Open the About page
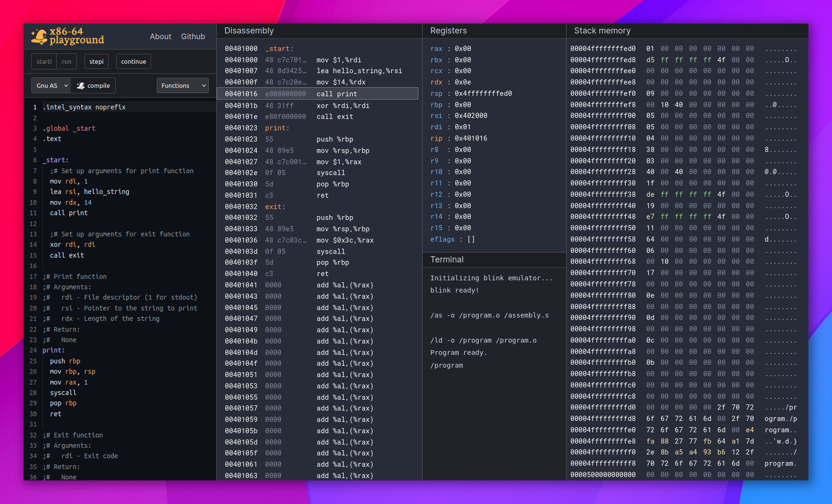Image resolution: width=832 pixels, height=504 pixels. point(161,36)
